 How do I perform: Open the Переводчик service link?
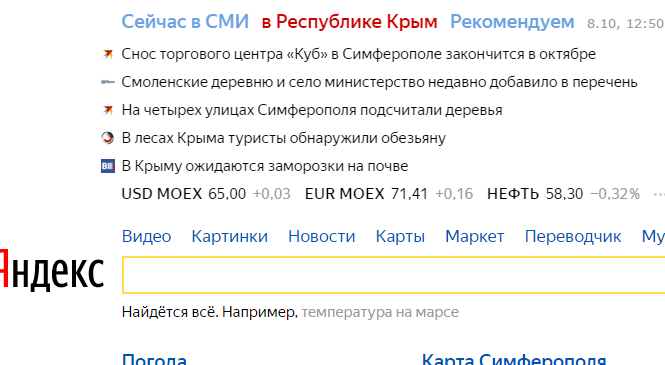573,236
